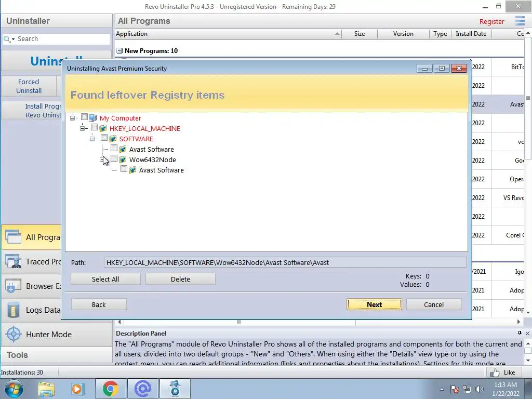Check the Wow6432Node key checkbox
The height and width of the screenshot is (399, 532).
pos(114,159)
